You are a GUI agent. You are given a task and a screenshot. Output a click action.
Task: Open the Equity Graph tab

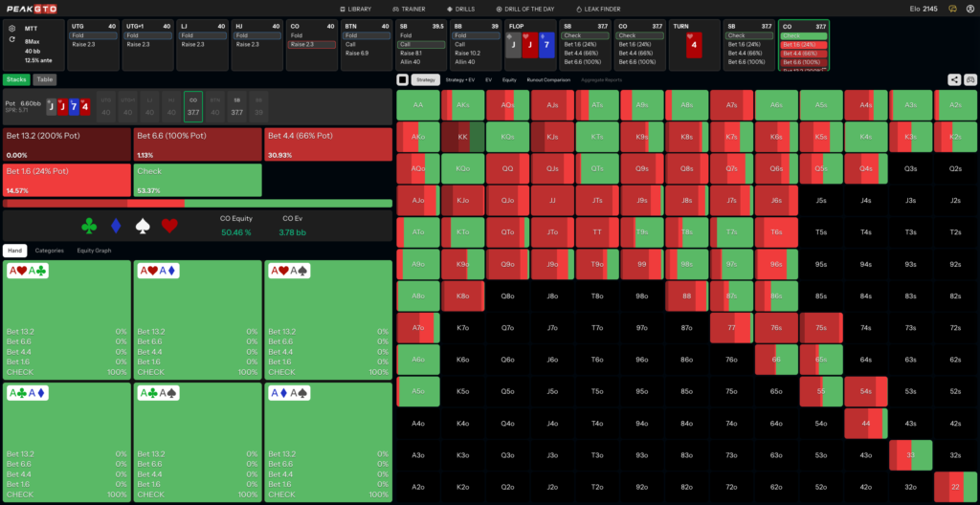(x=94, y=250)
